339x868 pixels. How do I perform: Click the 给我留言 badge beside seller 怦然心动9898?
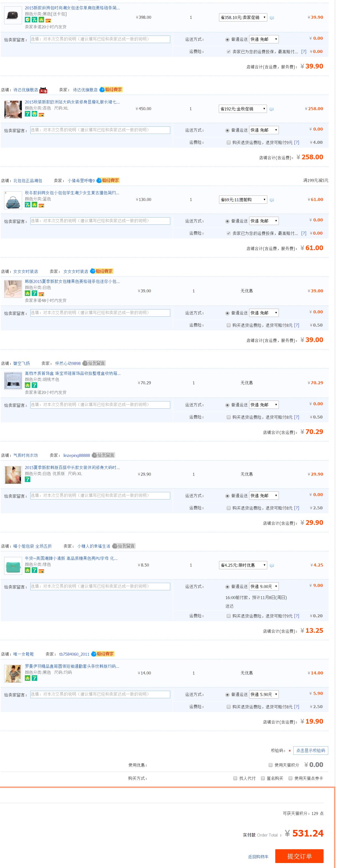[x=94, y=363]
